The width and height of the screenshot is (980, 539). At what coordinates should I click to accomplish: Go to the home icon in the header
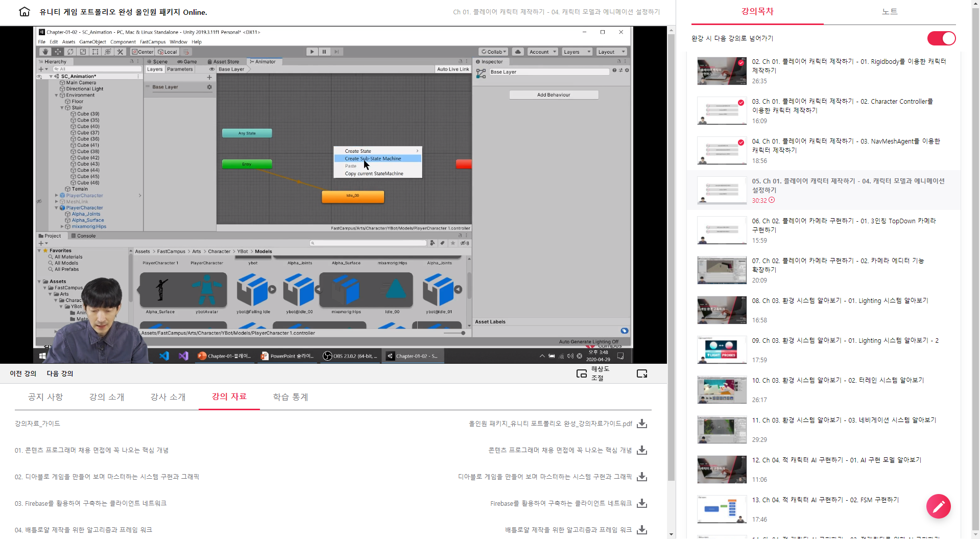pyautogui.click(x=24, y=12)
